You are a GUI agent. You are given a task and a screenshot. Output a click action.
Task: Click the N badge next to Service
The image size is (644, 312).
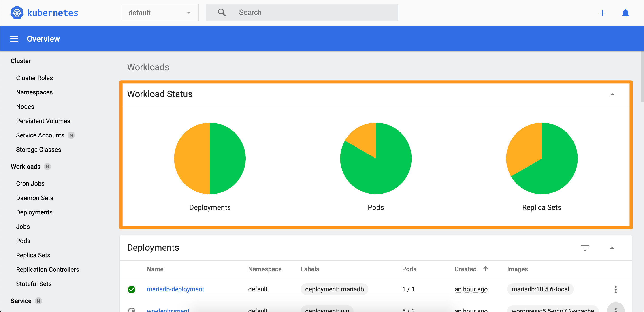[x=38, y=301]
